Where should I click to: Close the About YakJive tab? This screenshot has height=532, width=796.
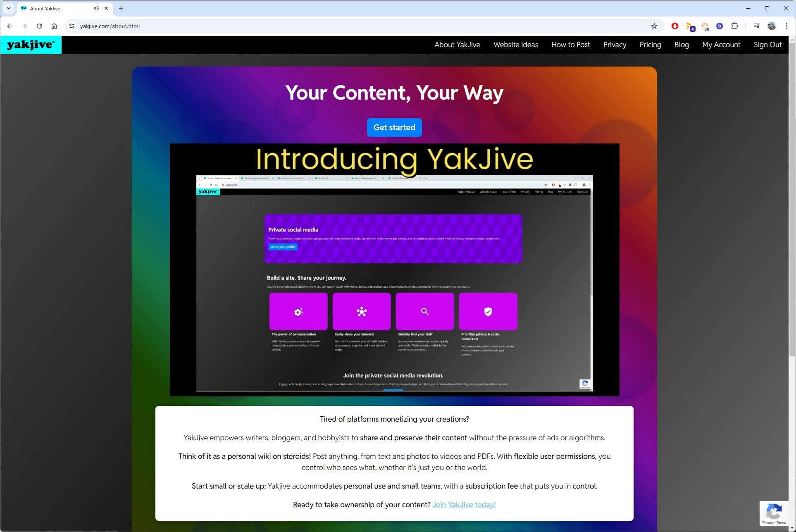[106, 8]
